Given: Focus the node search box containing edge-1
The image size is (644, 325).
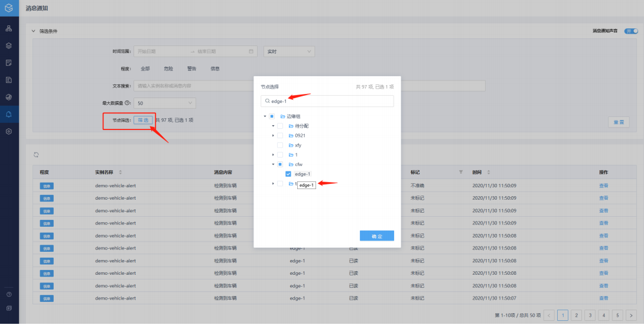Looking at the screenshot, I should 327,101.
